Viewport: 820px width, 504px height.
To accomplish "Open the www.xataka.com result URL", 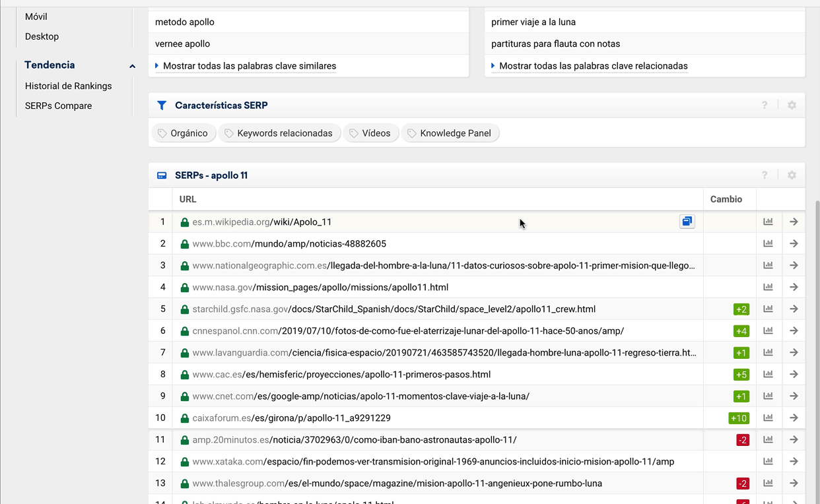I will click(x=433, y=461).
